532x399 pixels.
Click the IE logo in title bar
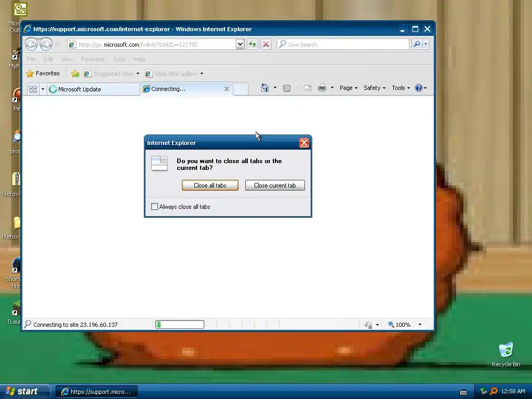[x=28, y=29]
